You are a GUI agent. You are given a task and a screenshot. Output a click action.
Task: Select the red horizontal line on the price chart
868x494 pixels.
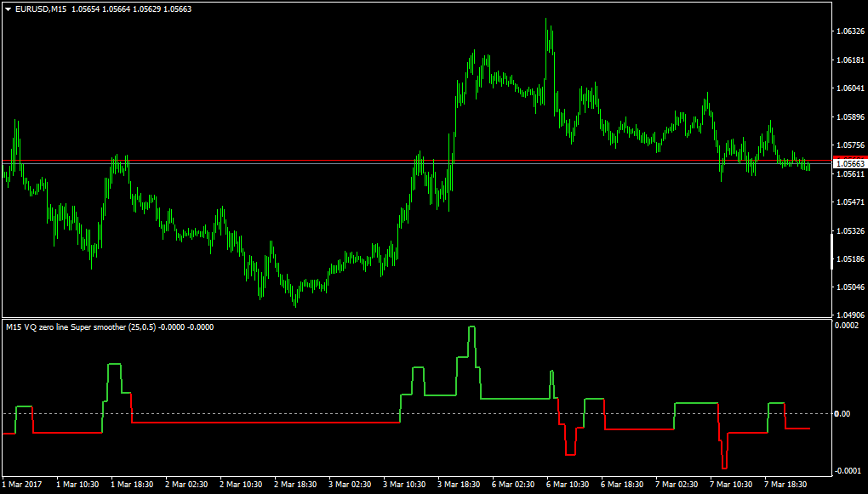click(x=417, y=161)
